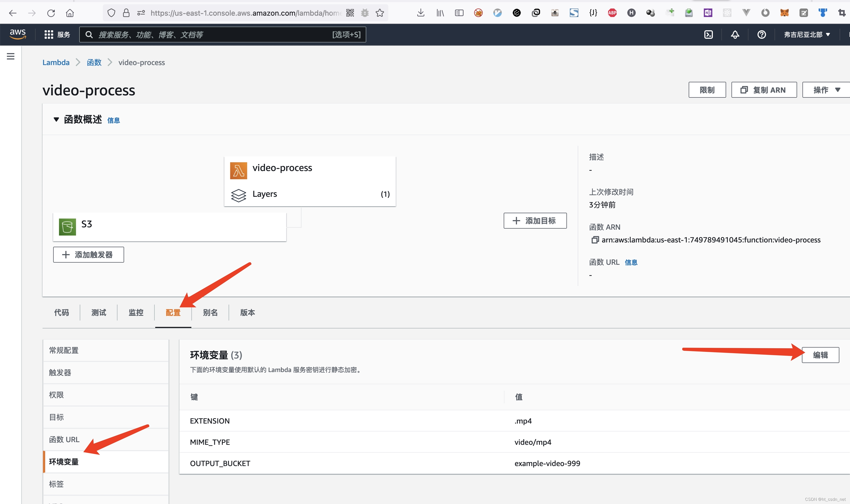The width and height of the screenshot is (850, 504).
Task: Click the 服务 services label
Action: click(x=64, y=34)
